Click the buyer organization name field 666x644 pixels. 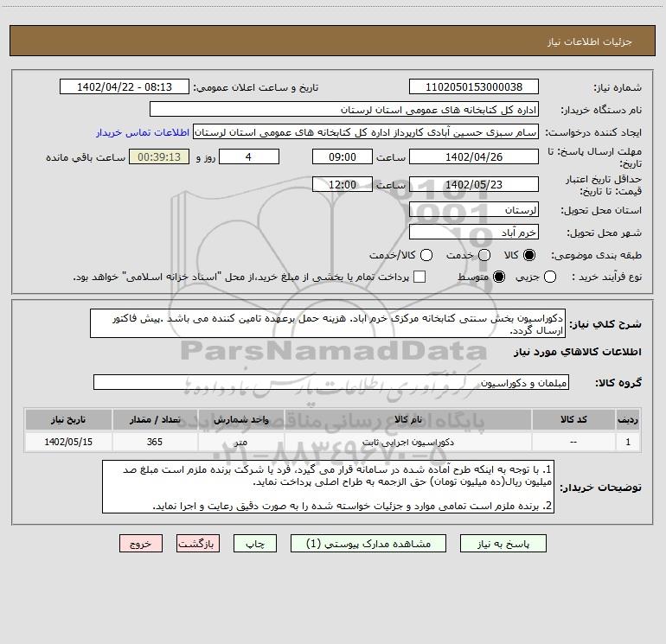click(344, 110)
